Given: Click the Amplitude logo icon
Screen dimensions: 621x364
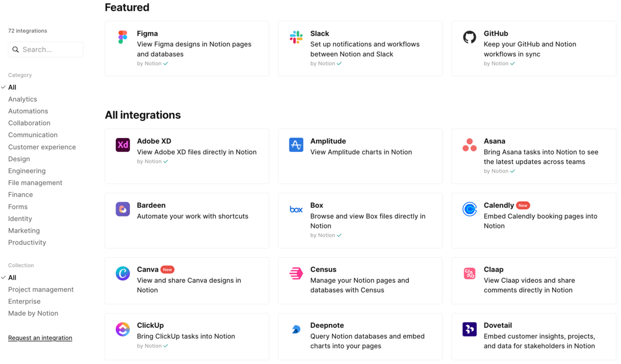Looking at the screenshot, I should coord(296,145).
